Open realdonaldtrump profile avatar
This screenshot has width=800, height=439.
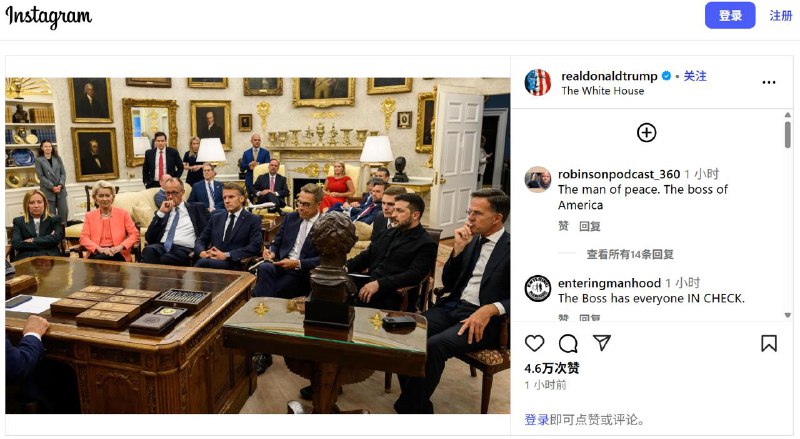(538, 82)
